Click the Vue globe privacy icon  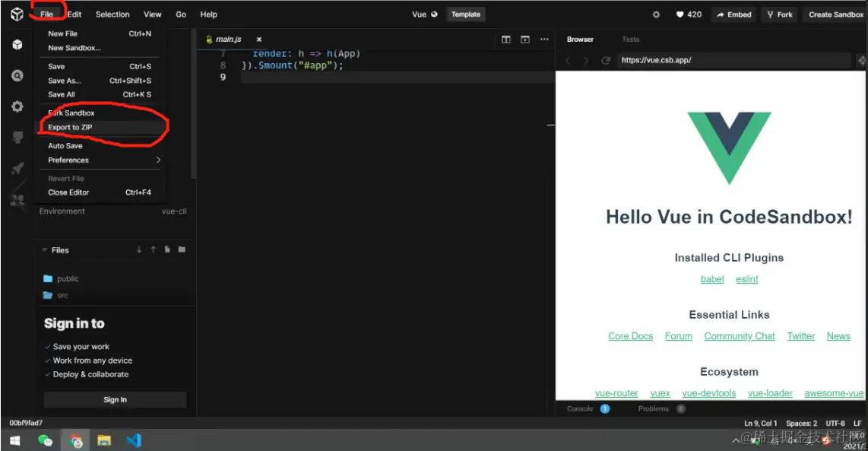[x=434, y=14]
